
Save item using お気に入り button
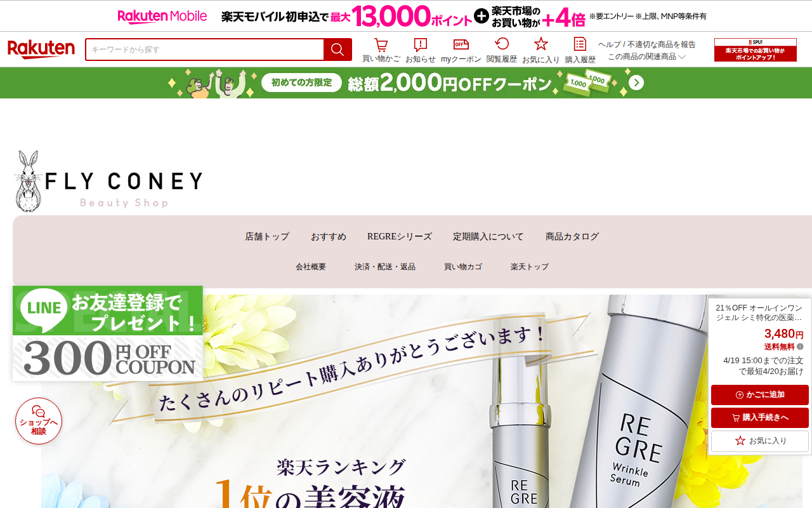tap(760, 441)
